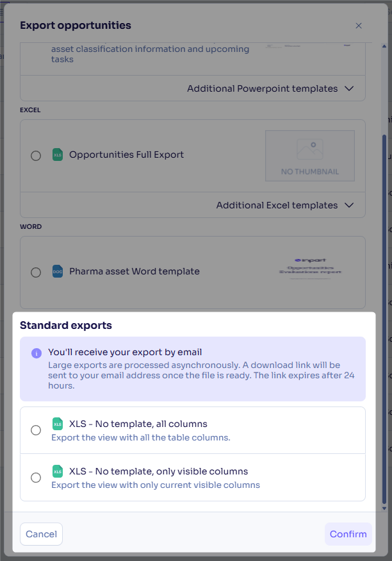Click the XLS icon for only visible columns

58,471
